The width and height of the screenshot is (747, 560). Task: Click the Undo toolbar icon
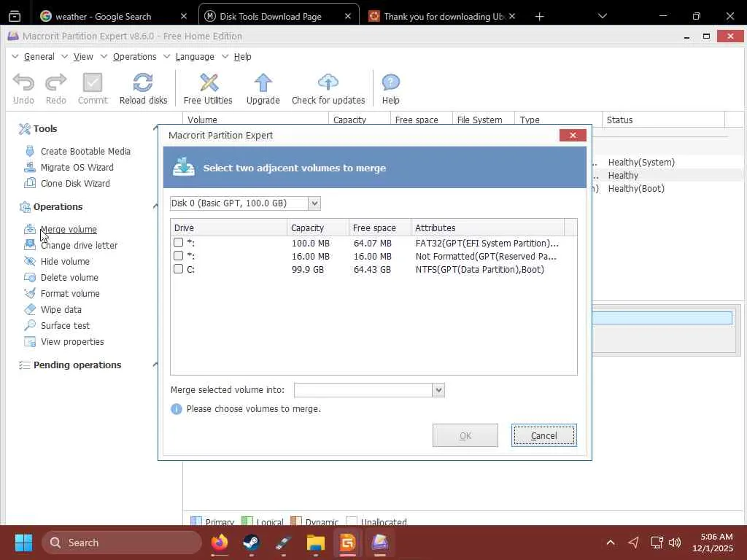[23, 83]
